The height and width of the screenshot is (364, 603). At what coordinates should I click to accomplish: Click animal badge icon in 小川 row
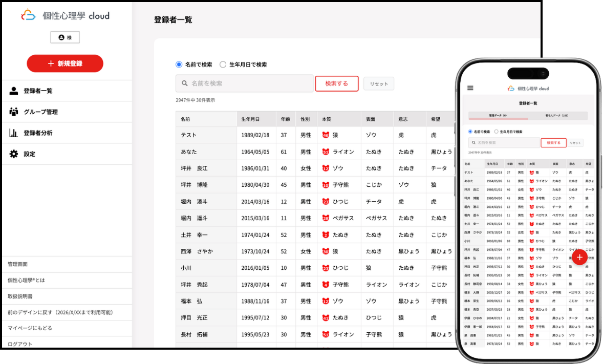326,268
